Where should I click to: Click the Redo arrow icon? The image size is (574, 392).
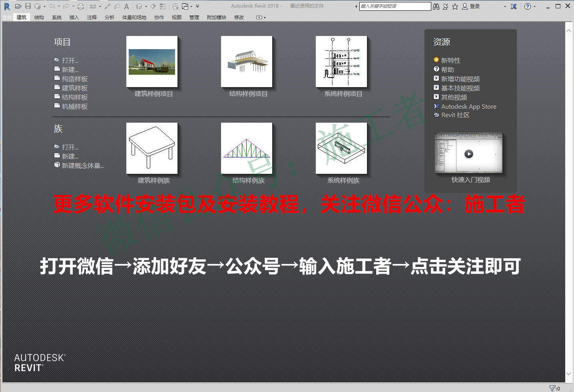66,6
